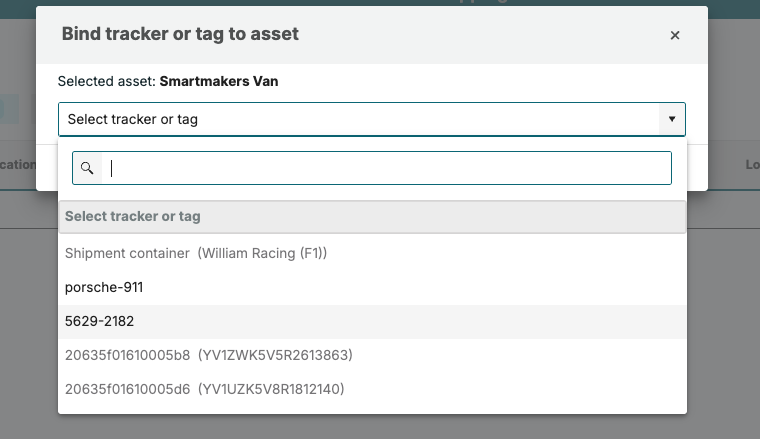Choose tracker 20635f01610005b8
Viewport: 760px width, 439px height.
tap(127, 355)
